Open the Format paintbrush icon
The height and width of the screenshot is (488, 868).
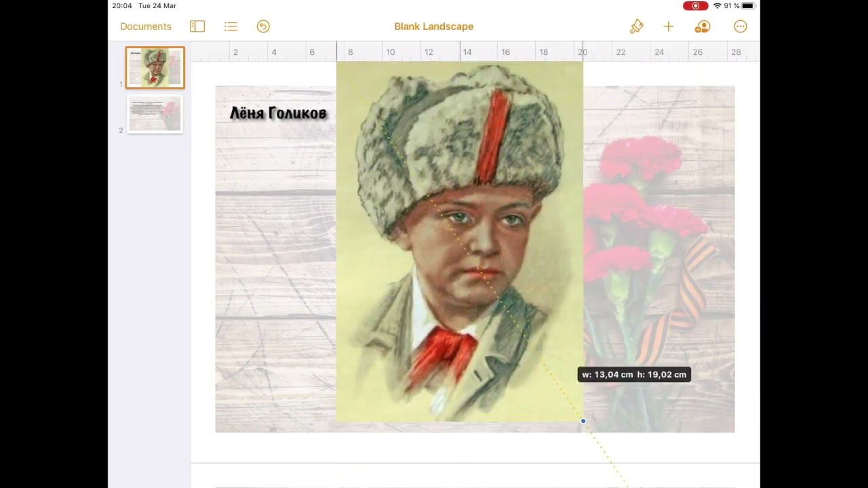click(x=636, y=26)
